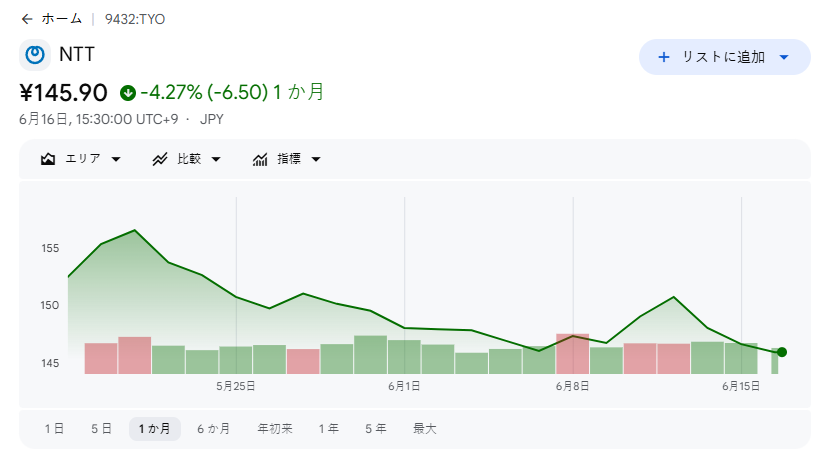
Task: Click the 6月15日 axis label
Action: pyautogui.click(x=741, y=386)
